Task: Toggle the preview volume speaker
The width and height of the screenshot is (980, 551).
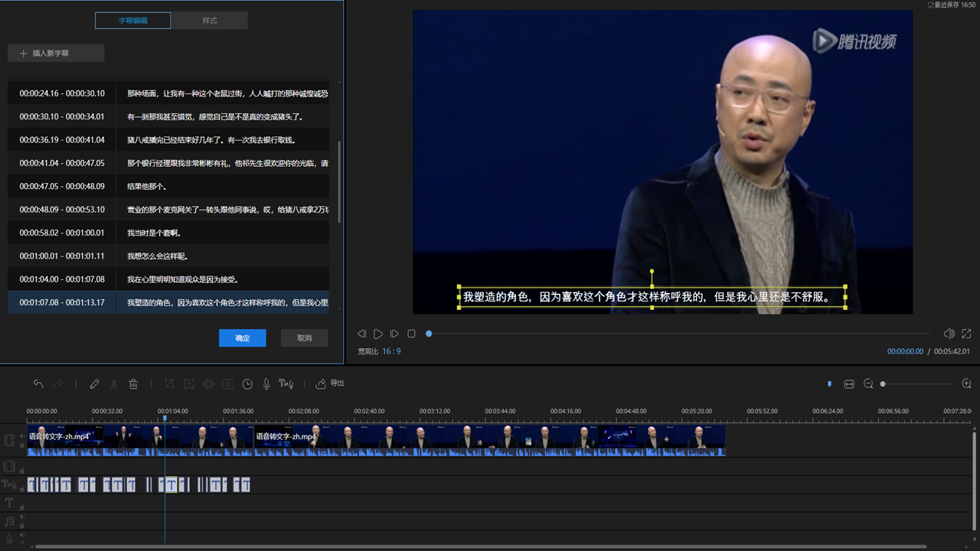Action: click(949, 334)
